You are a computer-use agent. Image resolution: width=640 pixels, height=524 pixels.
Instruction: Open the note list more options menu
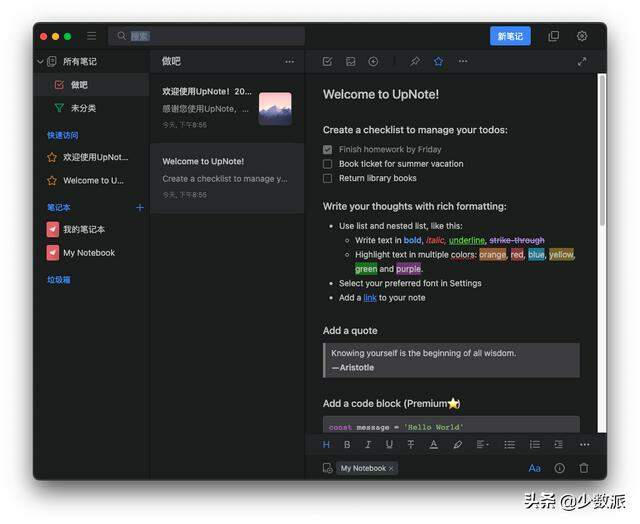coord(289,62)
